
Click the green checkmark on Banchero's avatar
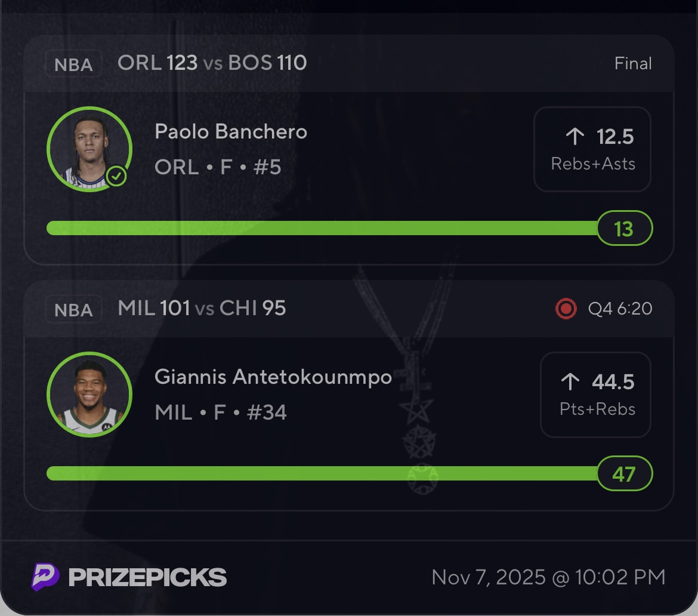point(117,176)
